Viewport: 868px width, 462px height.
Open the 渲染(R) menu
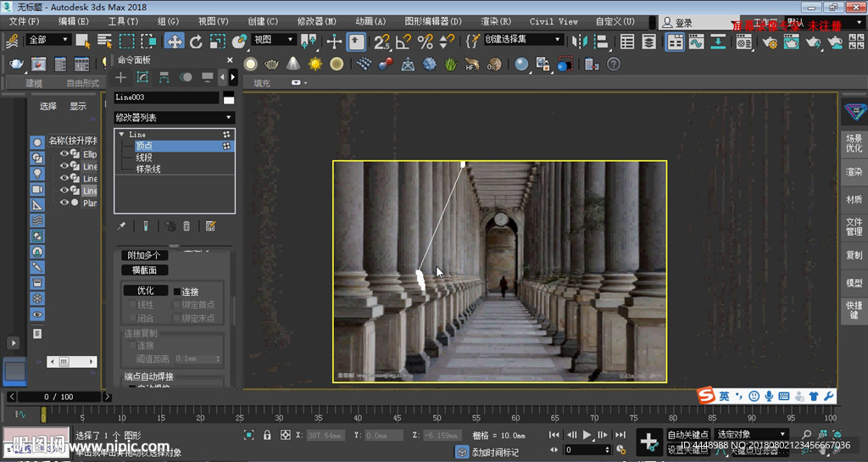pos(496,21)
